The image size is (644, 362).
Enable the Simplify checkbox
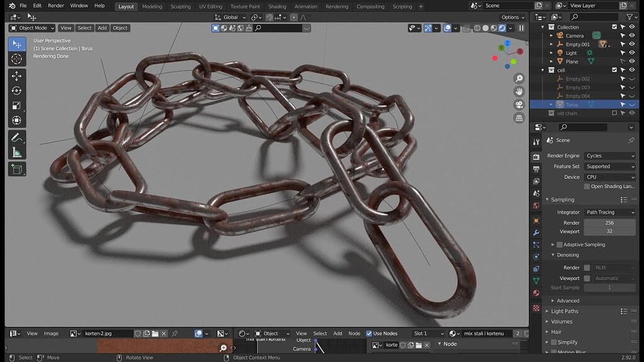[553, 343]
